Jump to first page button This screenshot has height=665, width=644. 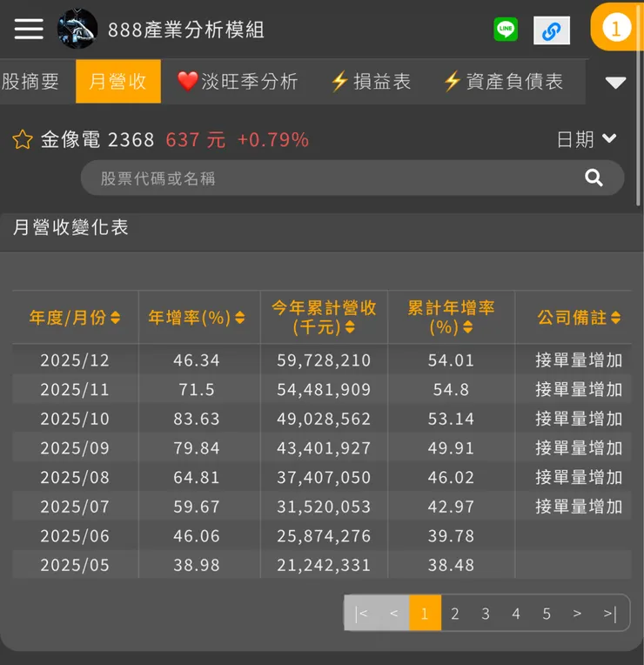361,614
